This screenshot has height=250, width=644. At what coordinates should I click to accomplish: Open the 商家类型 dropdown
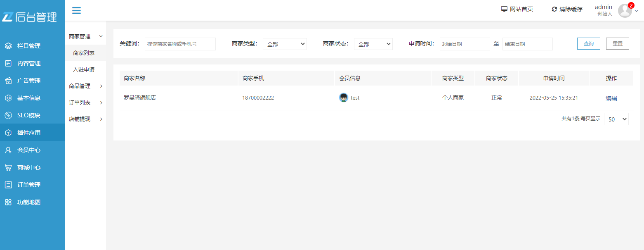point(285,44)
